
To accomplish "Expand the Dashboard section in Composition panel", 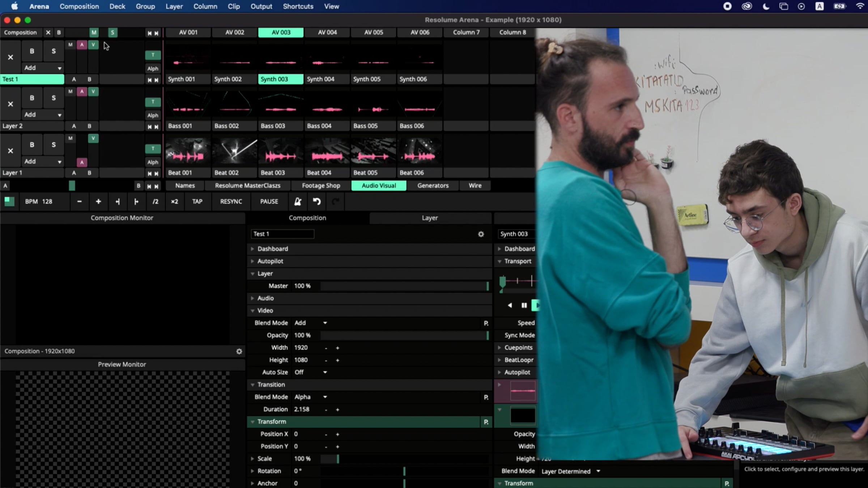I will [x=252, y=249].
